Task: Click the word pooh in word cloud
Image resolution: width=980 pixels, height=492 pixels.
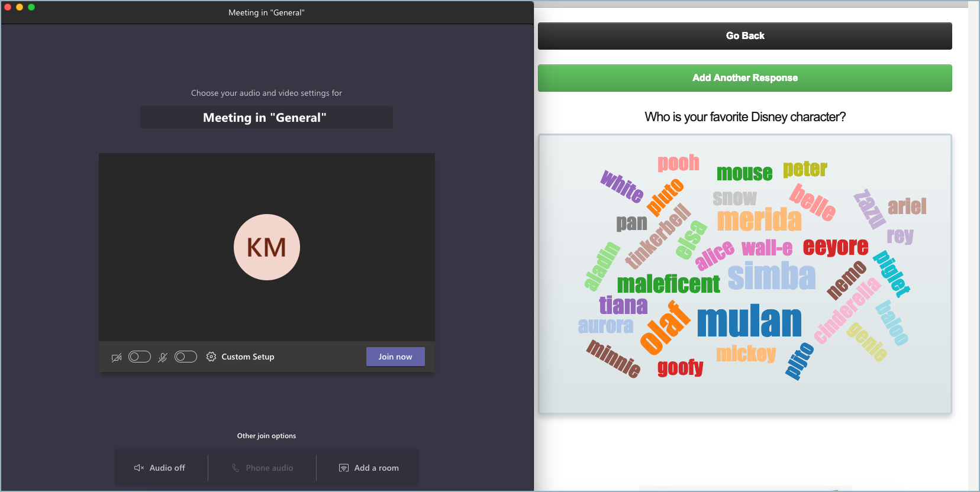Action: pyautogui.click(x=679, y=163)
